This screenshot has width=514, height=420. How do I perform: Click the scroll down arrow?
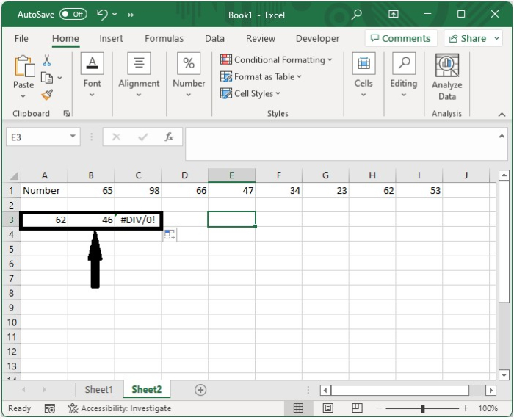click(504, 374)
